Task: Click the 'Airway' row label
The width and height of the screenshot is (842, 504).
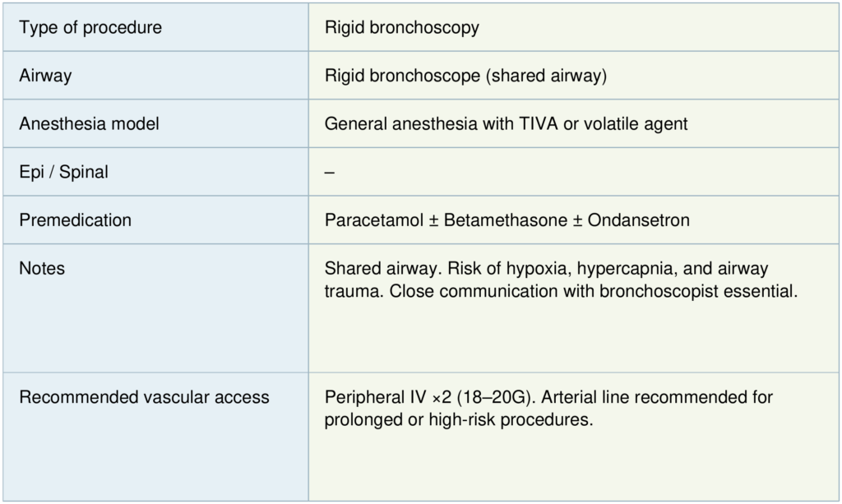Action: (x=45, y=76)
